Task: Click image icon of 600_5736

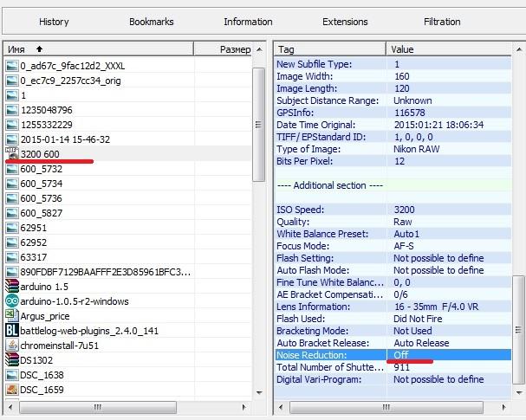Action: (x=12, y=198)
